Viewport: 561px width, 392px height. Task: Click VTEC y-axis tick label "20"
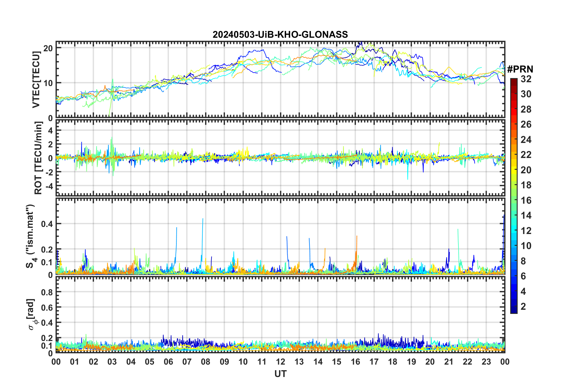pyautogui.click(x=48, y=48)
